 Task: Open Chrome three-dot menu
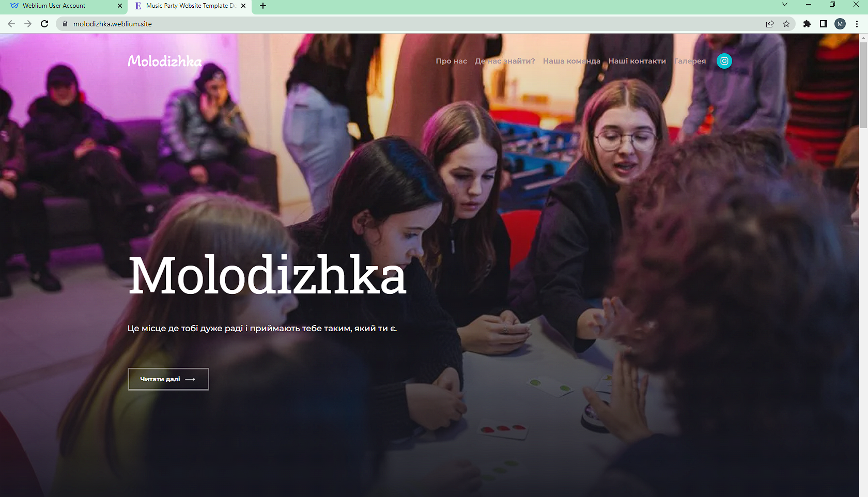pyautogui.click(x=857, y=24)
